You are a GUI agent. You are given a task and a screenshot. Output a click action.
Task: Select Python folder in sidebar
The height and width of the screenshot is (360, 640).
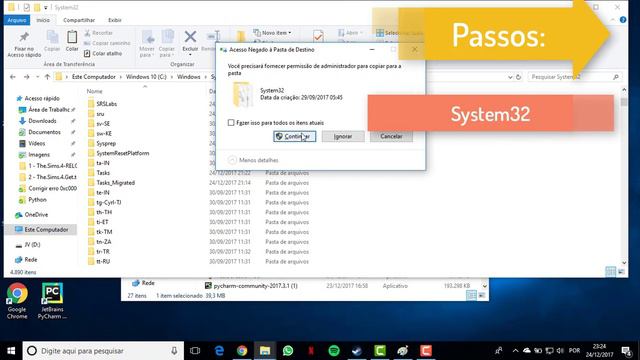(x=33, y=200)
